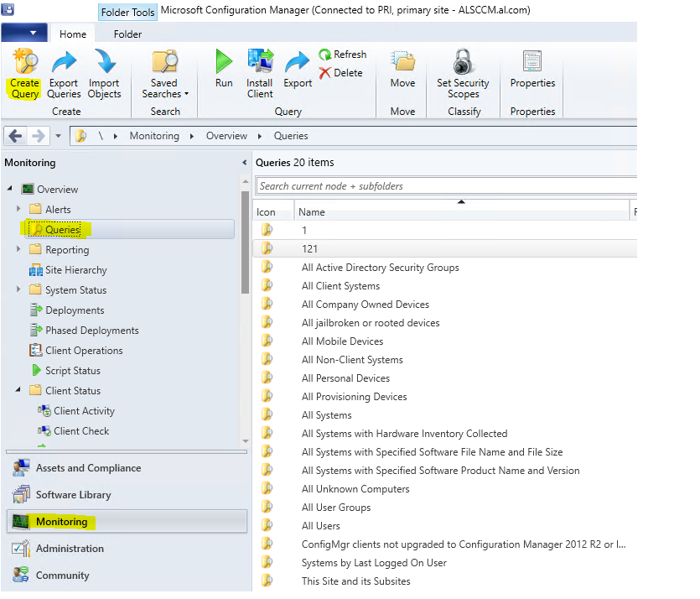Switch to the Home ribbon tab
This screenshot has width=700, height=599.
73,34
